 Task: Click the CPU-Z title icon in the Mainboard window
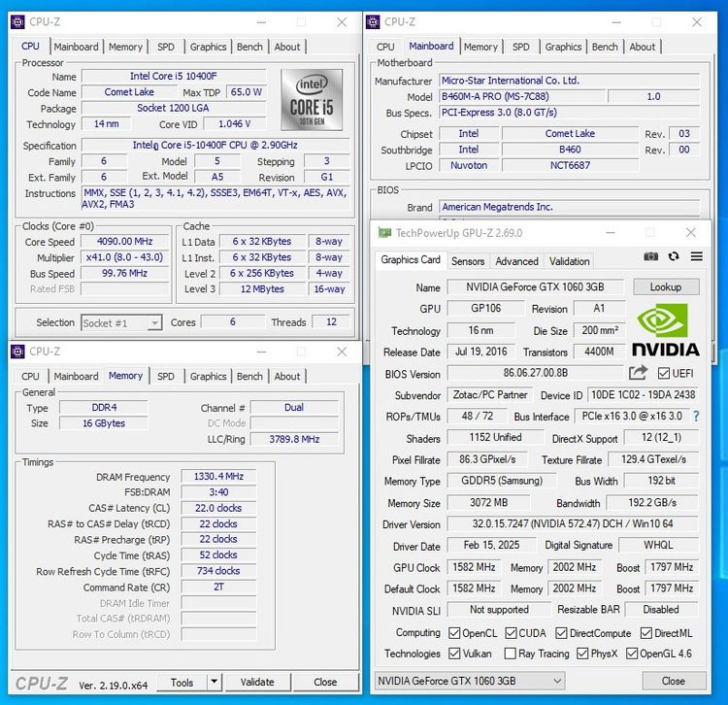373,21
